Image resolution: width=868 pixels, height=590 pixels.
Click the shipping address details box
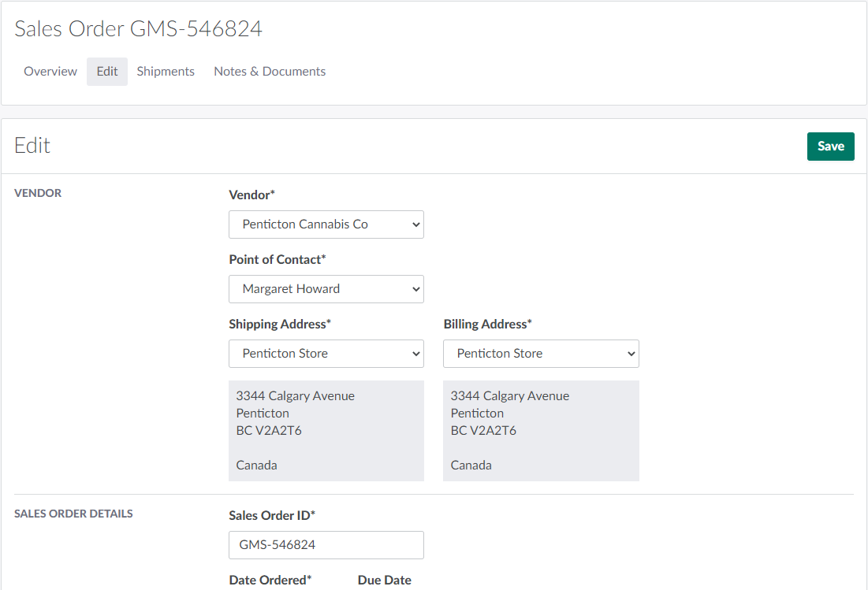point(326,431)
